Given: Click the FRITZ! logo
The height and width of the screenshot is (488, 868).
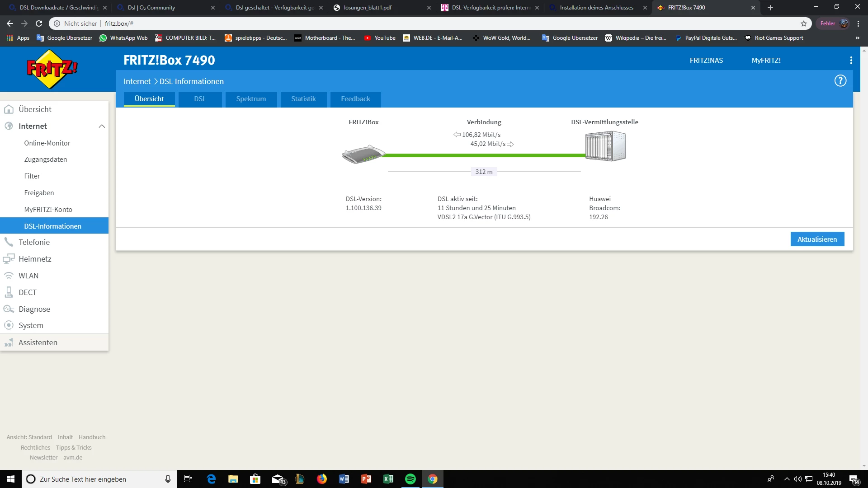Looking at the screenshot, I should point(52,69).
